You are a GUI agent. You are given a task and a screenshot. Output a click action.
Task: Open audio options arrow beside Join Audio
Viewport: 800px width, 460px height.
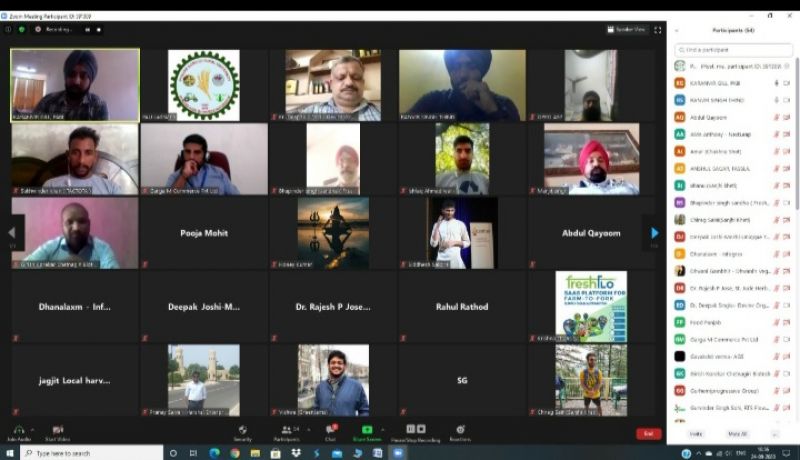point(33,429)
